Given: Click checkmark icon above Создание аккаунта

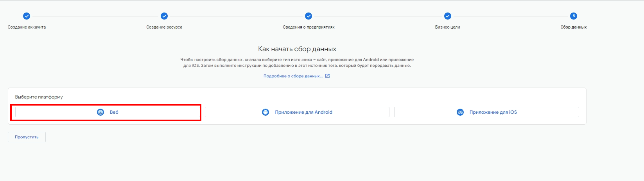Looking at the screenshot, I should [x=27, y=16].
